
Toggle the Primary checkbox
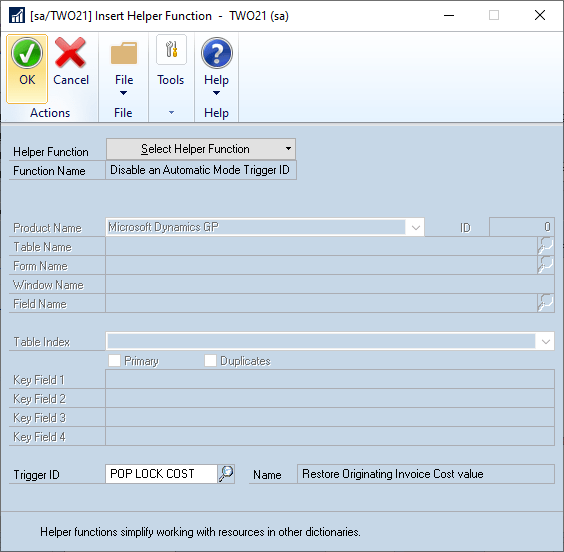point(114,360)
